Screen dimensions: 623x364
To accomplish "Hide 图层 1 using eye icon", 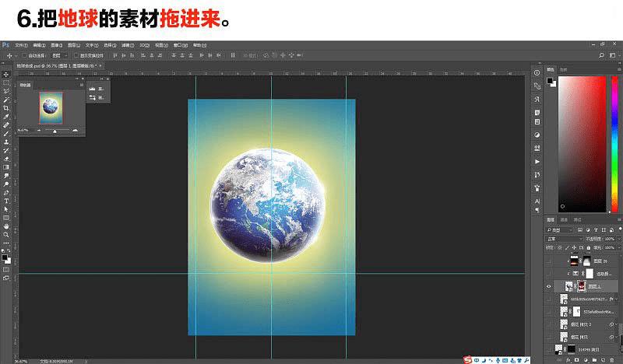I will click(x=549, y=286).
